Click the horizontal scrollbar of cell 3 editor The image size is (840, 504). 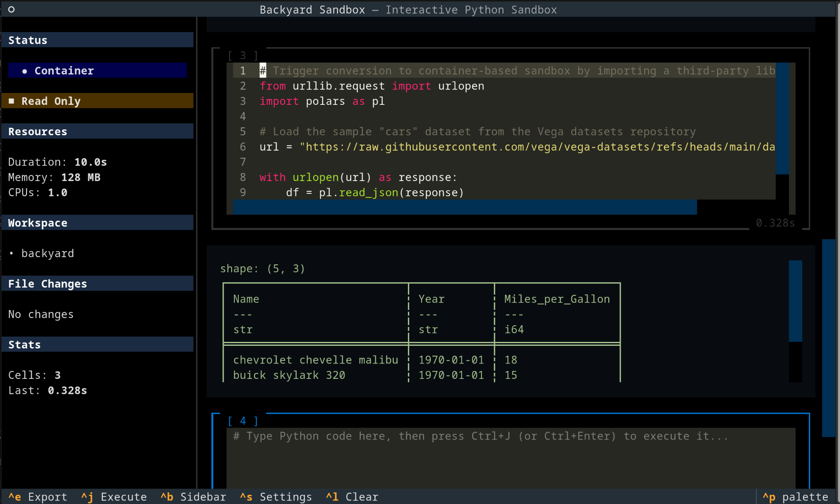coord(465,207)
